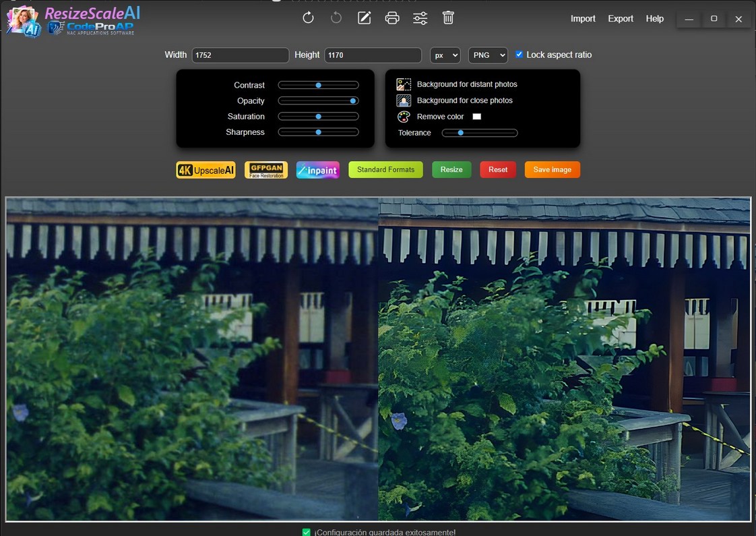
Task: Select Background for close photos icon
Action: point(404,100)
